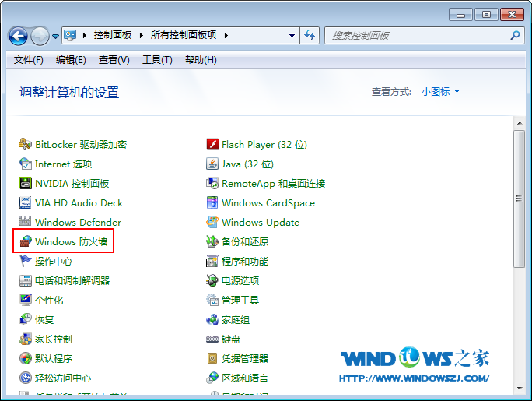
Task: Maximize the Control Panel window
Action: click(486, 15)
